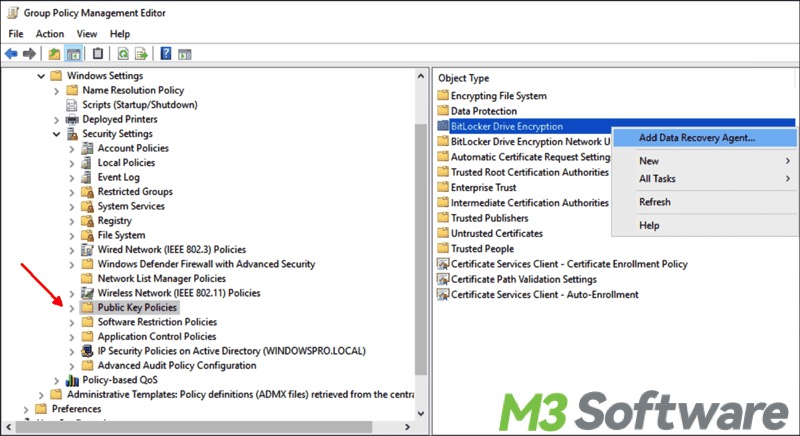Click the Show/Hide Action Pane icon
This screenshot has height=436, width=800.
click(185, 54)
